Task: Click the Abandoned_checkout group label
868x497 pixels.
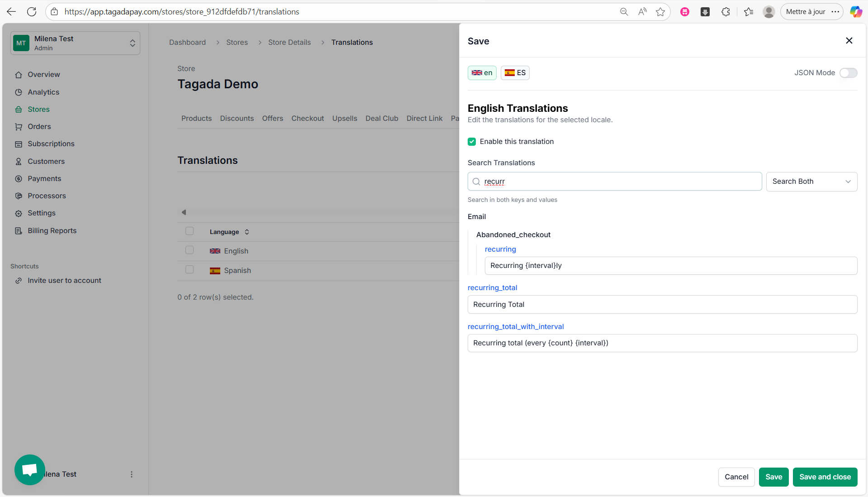Action: [x=513, y=235]
